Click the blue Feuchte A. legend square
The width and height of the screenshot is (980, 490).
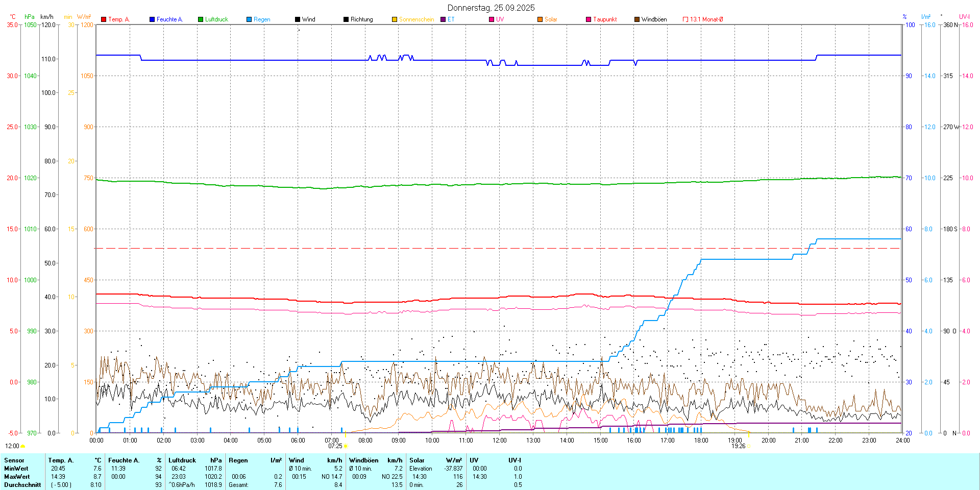(x=152, y=19)
